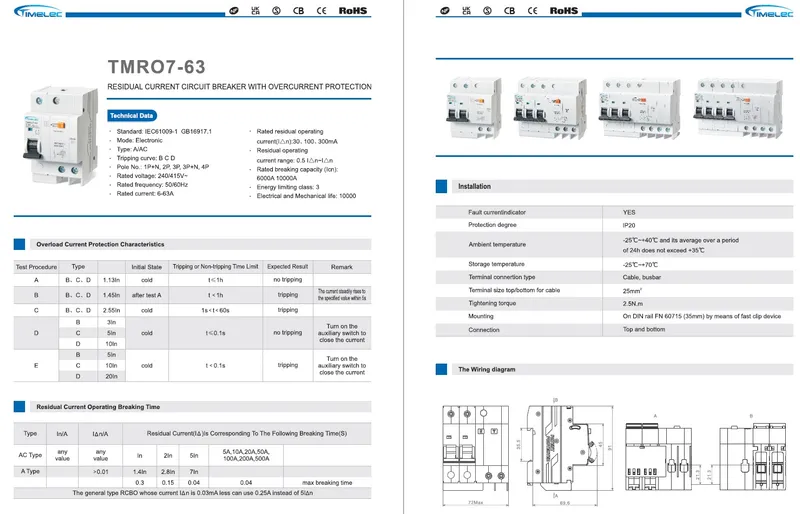Click the CE mark in the right page header
The height and width of the screenshot is (514, 800).
coord(532,10)
